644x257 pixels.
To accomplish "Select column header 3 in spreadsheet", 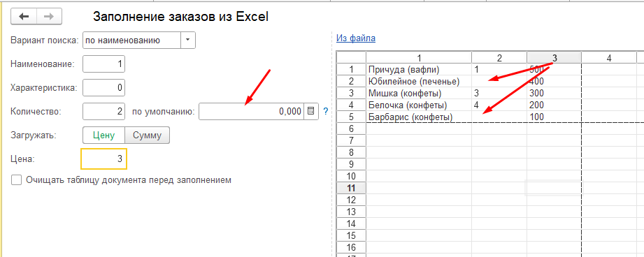I will (x=554, y=58).
